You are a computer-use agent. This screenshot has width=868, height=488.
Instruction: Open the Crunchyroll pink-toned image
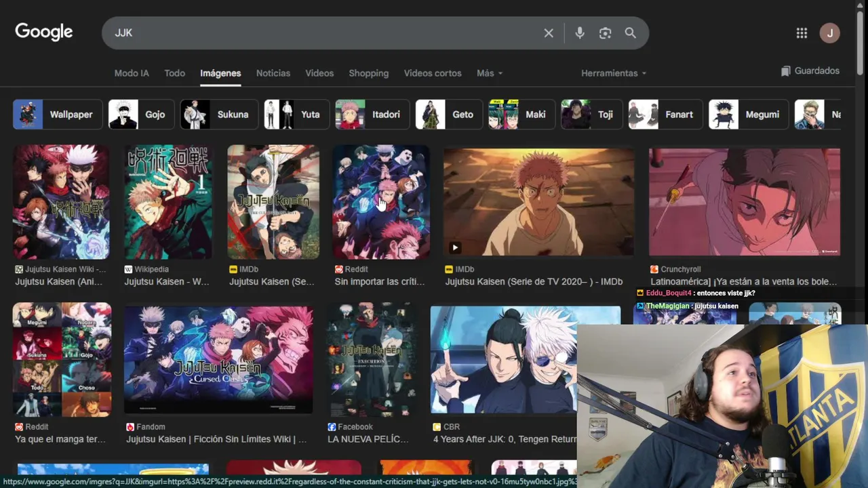(745, 202)
